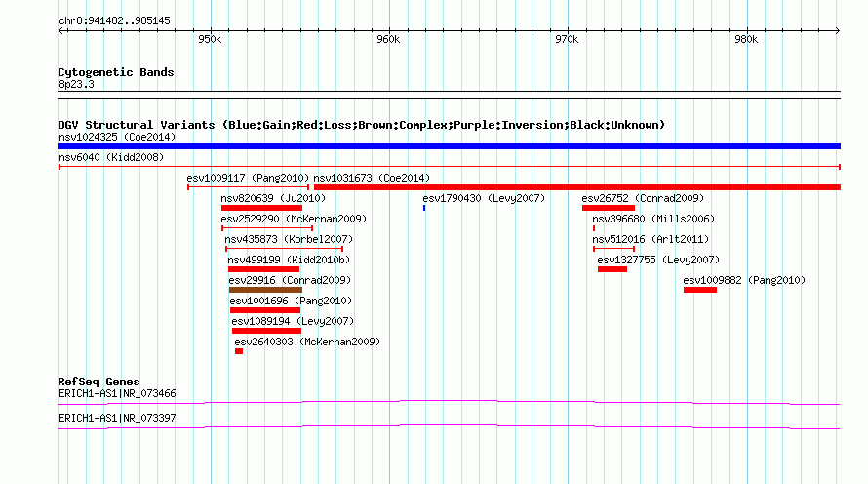Open esv2640303 (McKernan2009) label
Image resolution: width=868 pixels, height=484 pixels.
click(x=307, y=342)
